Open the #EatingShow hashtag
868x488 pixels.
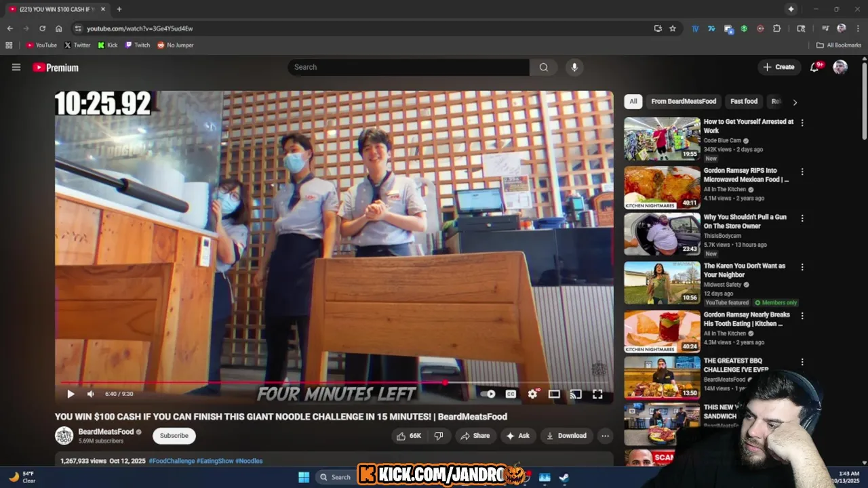point(214,461)
